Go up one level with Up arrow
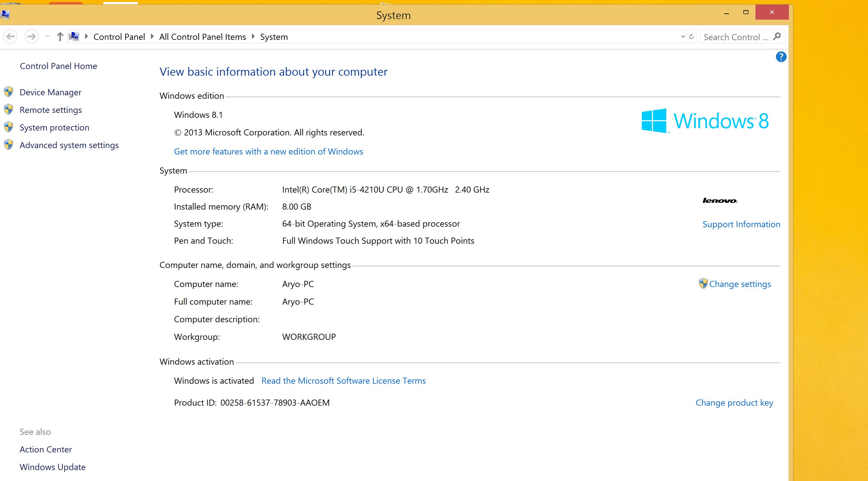Screen dimensions: 868x481 (x=60, y=36)
